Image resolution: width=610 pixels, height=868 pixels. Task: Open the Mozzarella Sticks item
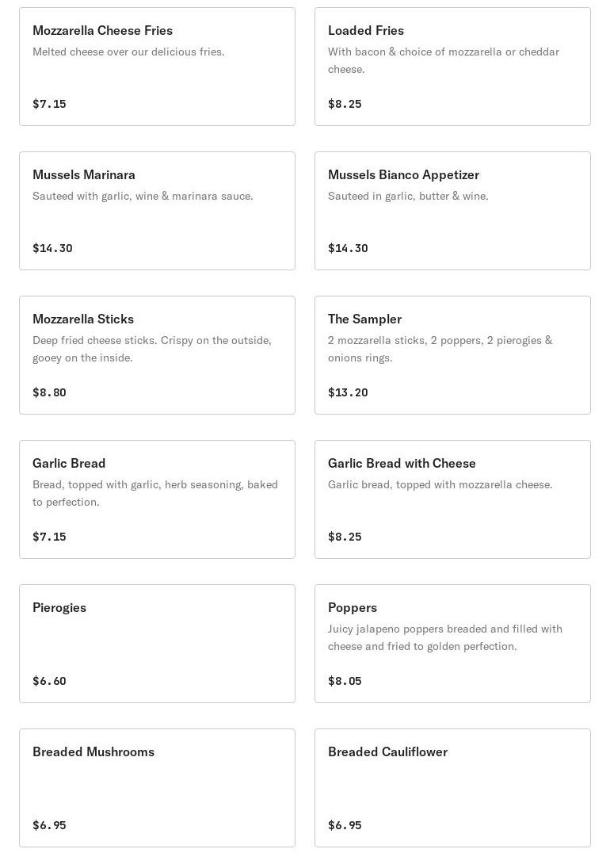click(157, 355)
